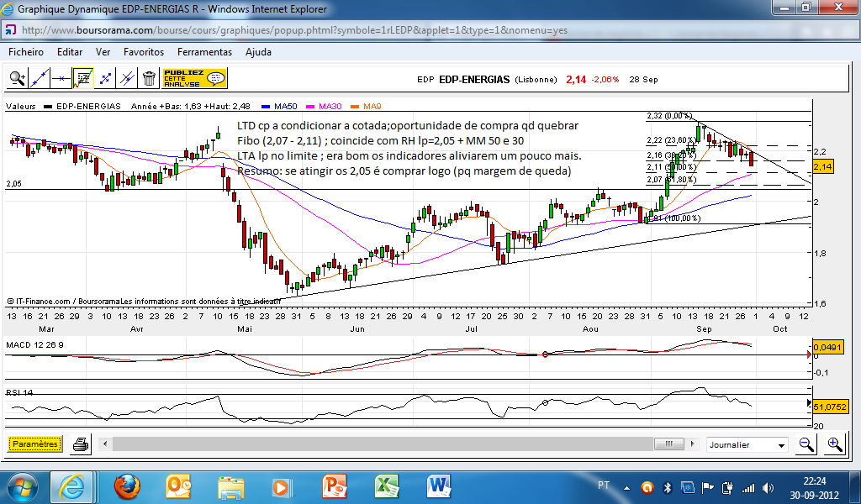Select the highlighted Fibonacci retracement tool
The image size is (861, 504).
[83, 78]
